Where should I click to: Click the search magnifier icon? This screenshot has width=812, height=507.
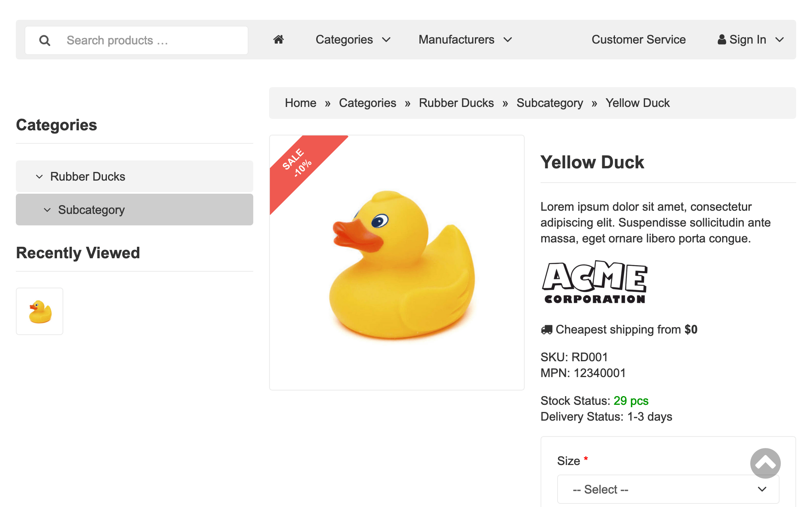(x=45, y=40)
